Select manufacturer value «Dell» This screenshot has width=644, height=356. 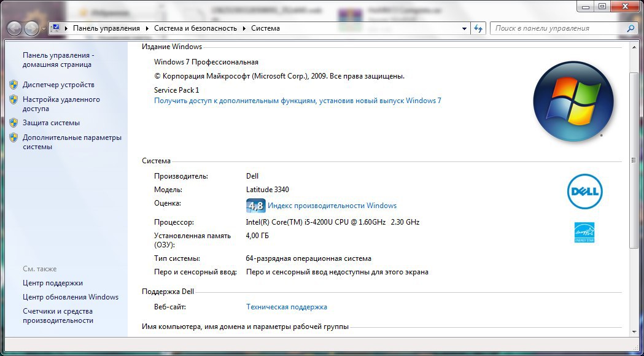252,176
